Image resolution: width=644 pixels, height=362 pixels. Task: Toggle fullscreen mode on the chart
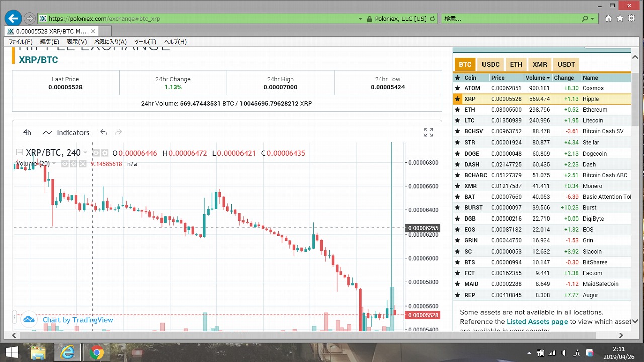point(428,132)
